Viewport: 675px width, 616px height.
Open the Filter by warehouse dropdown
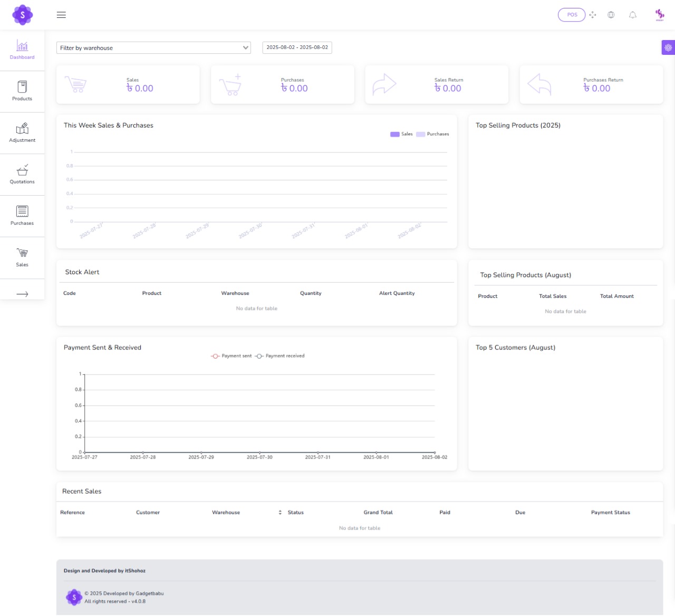[153, 48]
